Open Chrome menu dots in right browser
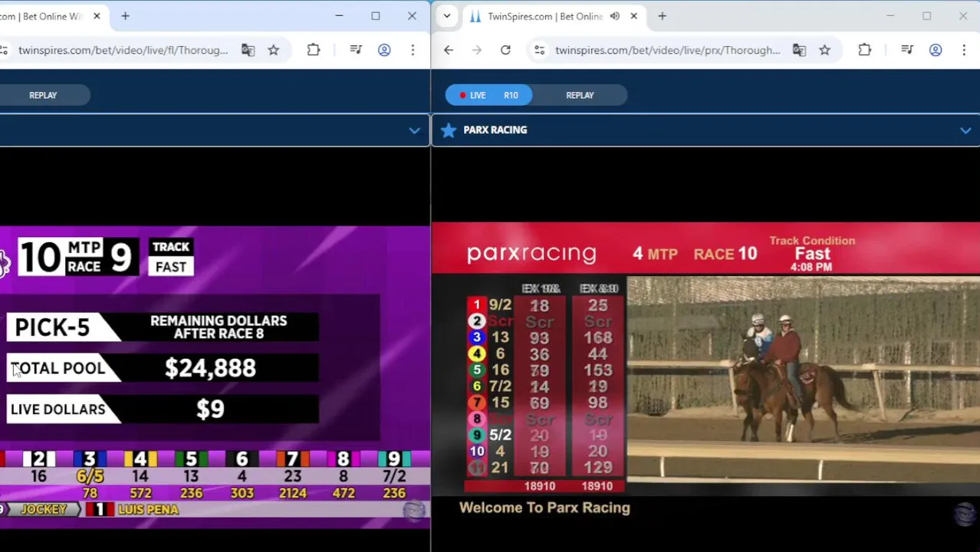Image resolution: width=980 pixels, height=552 pixels. tap(964, 50)
